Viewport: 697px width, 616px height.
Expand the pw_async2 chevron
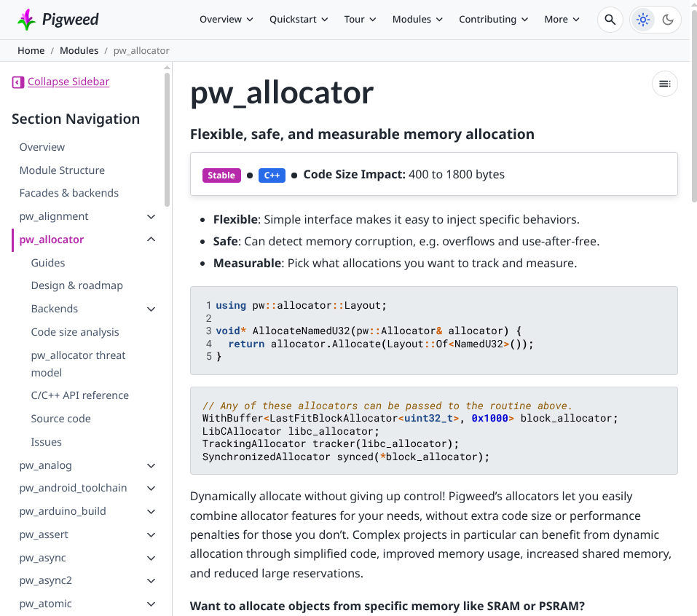(151, 580)
